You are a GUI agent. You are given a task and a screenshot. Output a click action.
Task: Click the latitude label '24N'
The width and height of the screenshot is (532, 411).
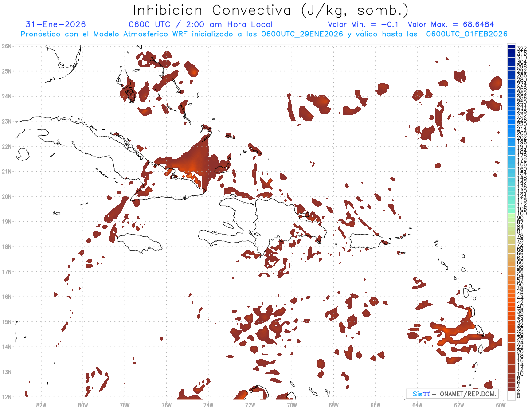coord(7,96)
